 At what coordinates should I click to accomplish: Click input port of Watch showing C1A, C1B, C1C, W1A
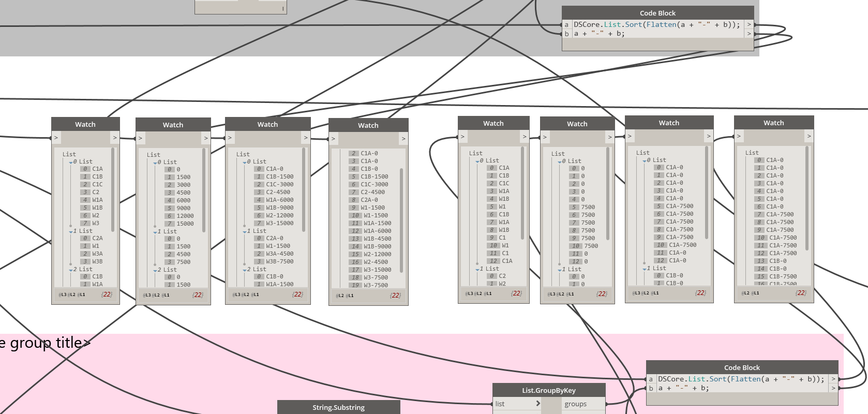click(x=462, y=136)
